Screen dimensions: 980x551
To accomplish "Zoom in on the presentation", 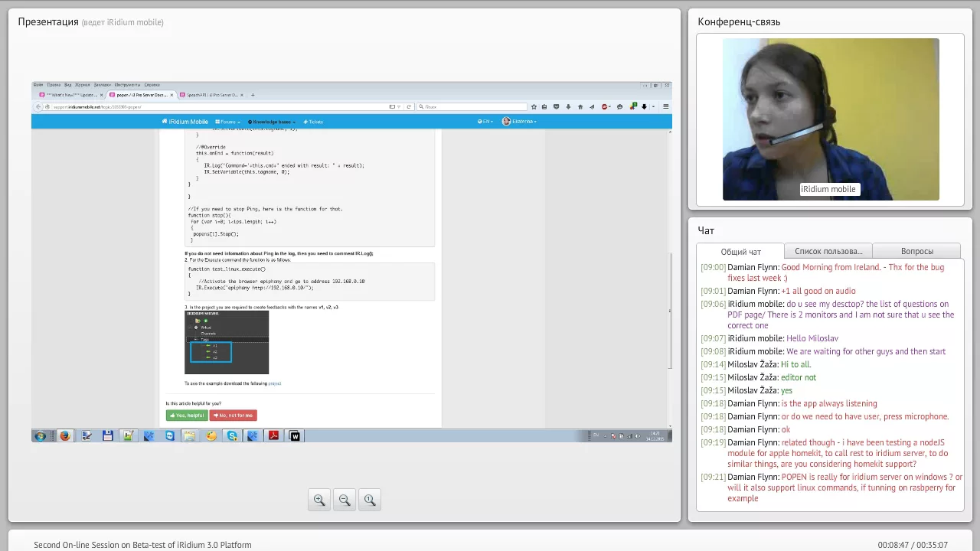I will tap(319, 500).
